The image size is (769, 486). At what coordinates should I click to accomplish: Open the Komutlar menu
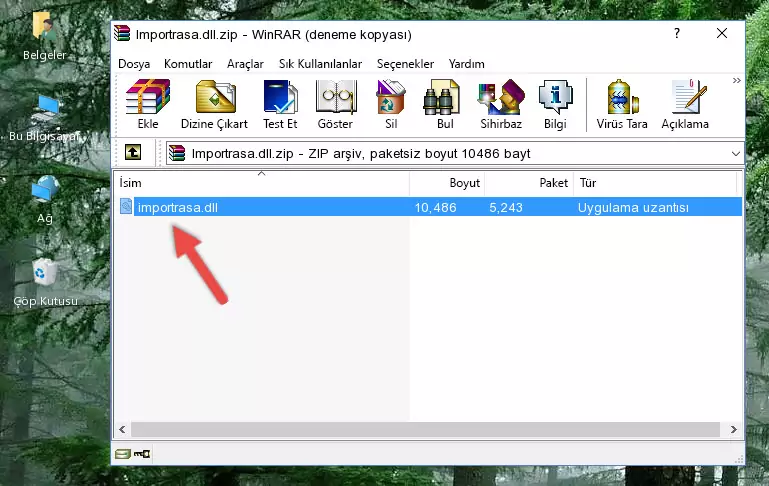[188, 64]
